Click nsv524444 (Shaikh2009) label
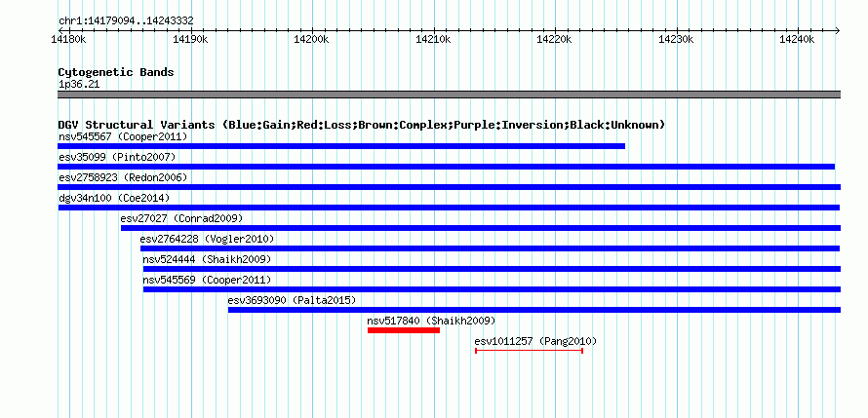The width and height of the screenshot is (868, 418). coord(207,259)
